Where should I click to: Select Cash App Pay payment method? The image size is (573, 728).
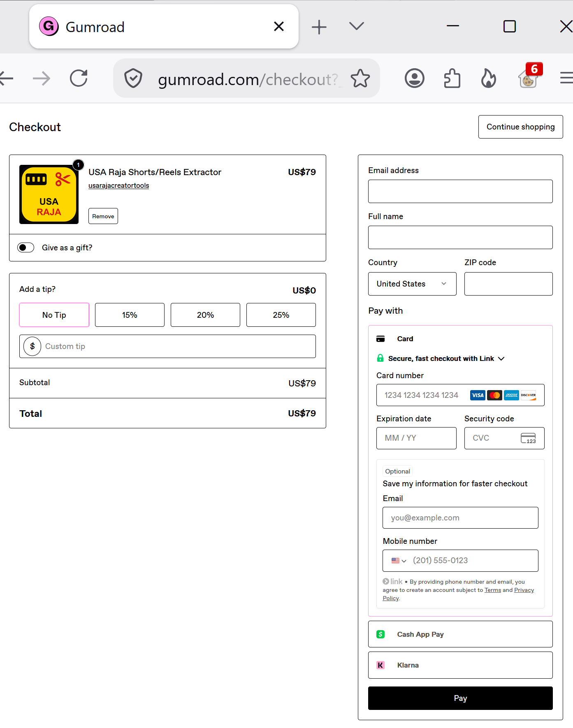click(460, 634)
